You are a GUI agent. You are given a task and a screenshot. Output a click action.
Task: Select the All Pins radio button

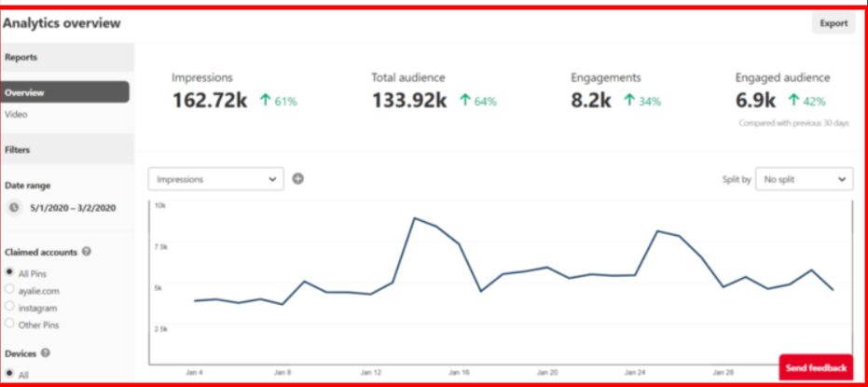coord(9,273)
